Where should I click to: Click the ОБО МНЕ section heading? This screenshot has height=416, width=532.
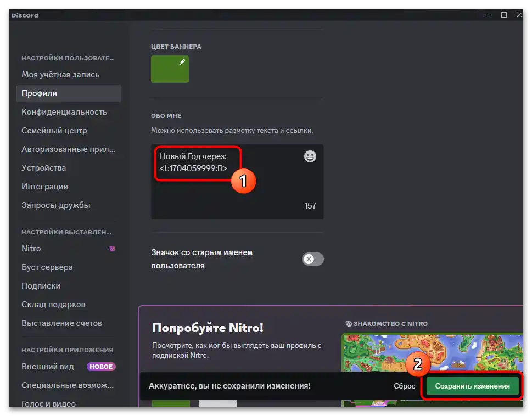click(x=166, y=116)
